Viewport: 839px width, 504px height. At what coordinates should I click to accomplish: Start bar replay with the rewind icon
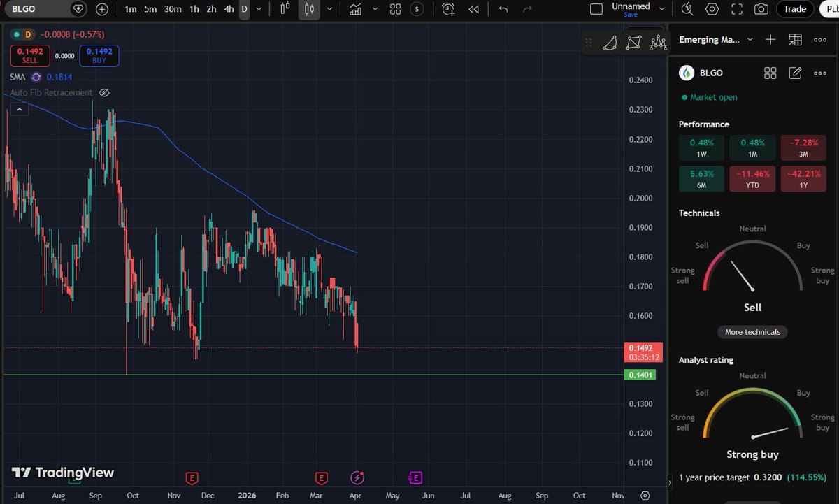(x=474, y=9)
